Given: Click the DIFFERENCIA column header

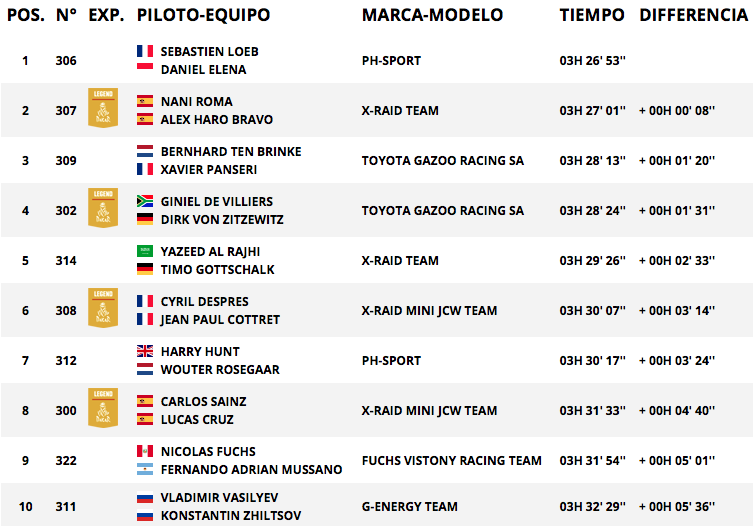Looking at the screenshot, I should [x=693, y=15].
